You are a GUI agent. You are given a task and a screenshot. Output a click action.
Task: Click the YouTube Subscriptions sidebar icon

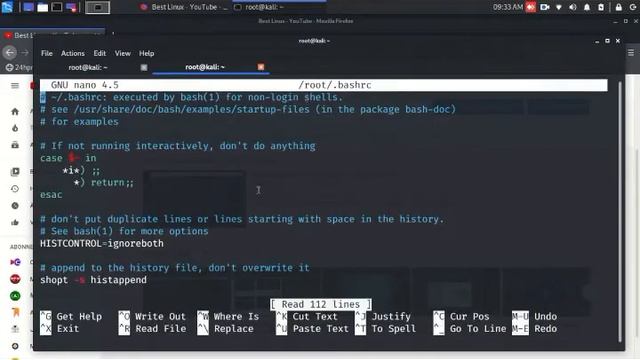15,145
